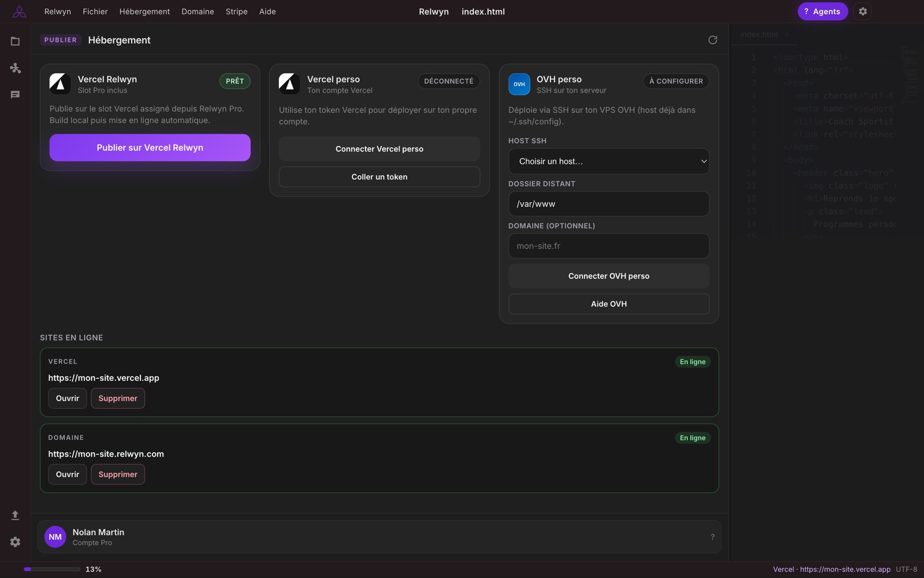Click the PRÊT status badge
The image size is (924, 578).
(x=235, y=81)
